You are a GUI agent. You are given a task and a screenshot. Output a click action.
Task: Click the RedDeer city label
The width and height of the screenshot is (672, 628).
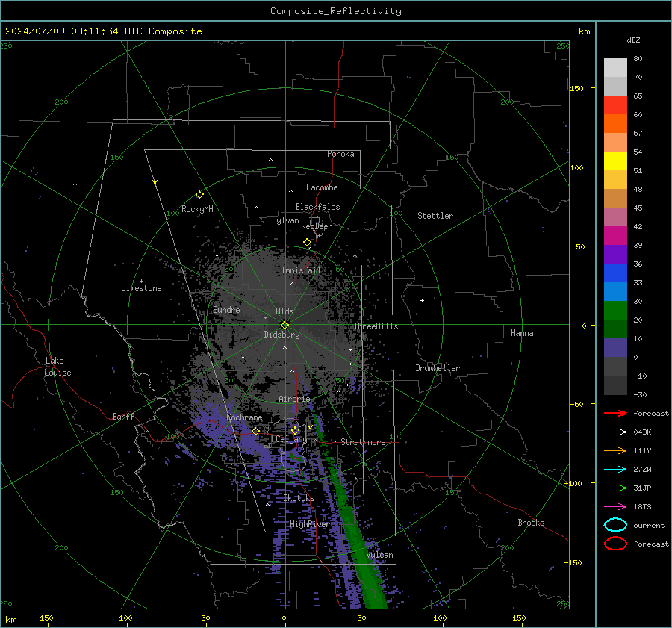(317, 226)
